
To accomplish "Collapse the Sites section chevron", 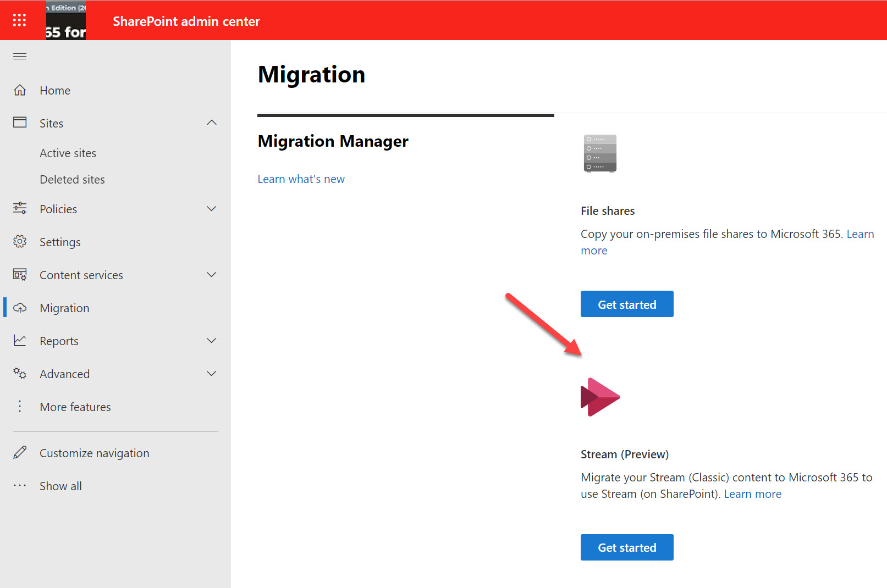I will click(212, 123).
